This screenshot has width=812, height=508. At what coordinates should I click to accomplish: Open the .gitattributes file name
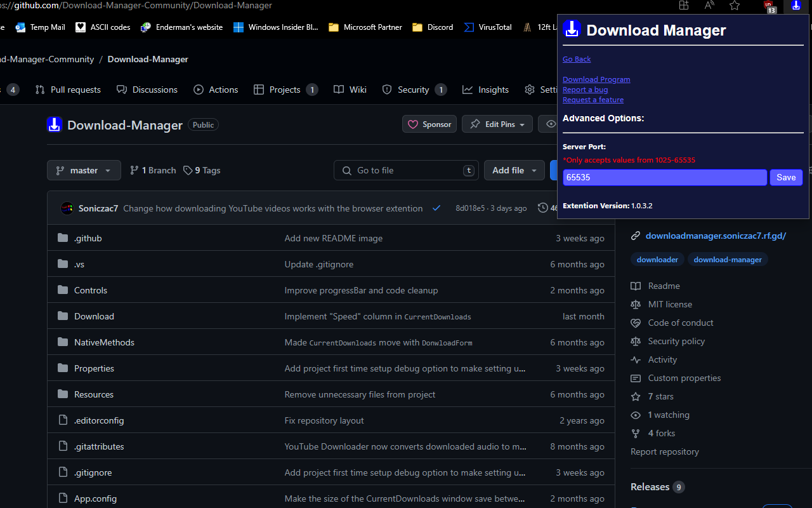pyautogui.click(x=99, y=446)
